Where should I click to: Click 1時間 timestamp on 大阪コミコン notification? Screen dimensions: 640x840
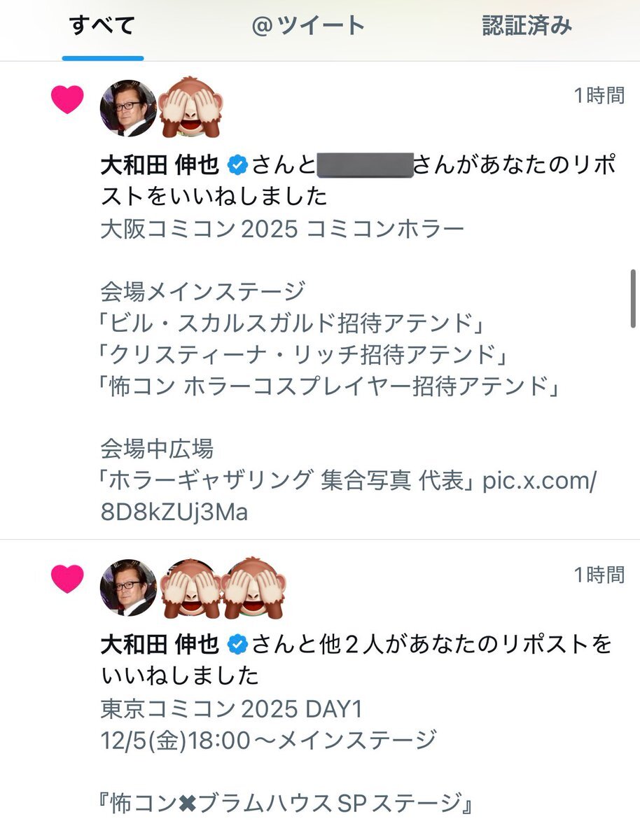coord(599,96)
